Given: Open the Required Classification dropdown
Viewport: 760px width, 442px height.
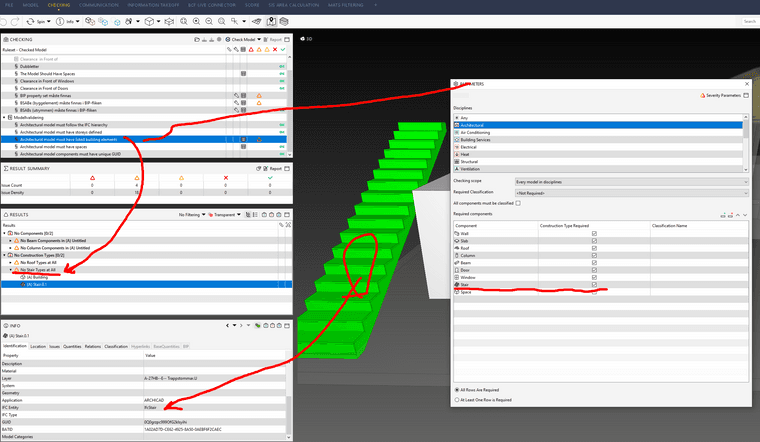Looking at the screenshot, I should [632, 193].
